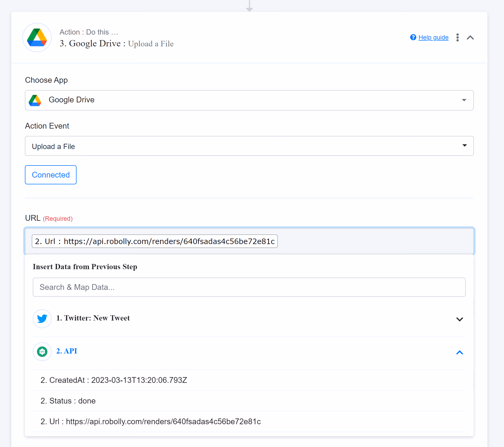
Task: Open the Action Event dropdown arrow
Action: coord(464,146)
